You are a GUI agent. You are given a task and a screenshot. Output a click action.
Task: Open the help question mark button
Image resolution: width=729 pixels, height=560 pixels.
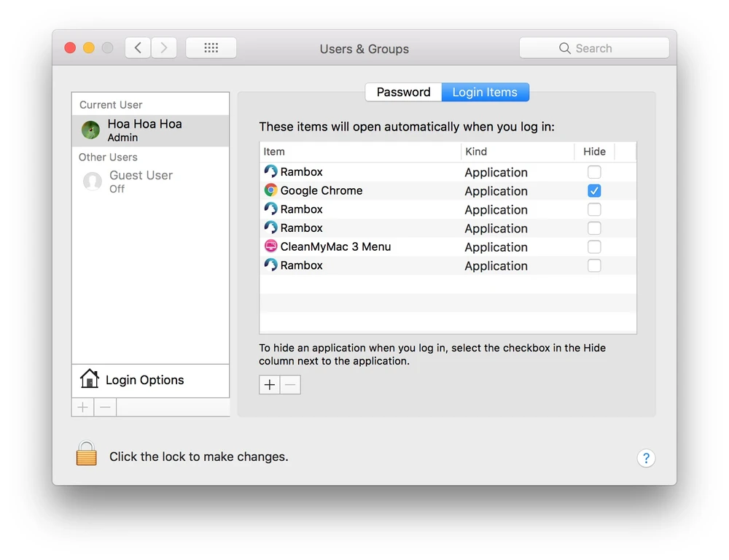645,458
